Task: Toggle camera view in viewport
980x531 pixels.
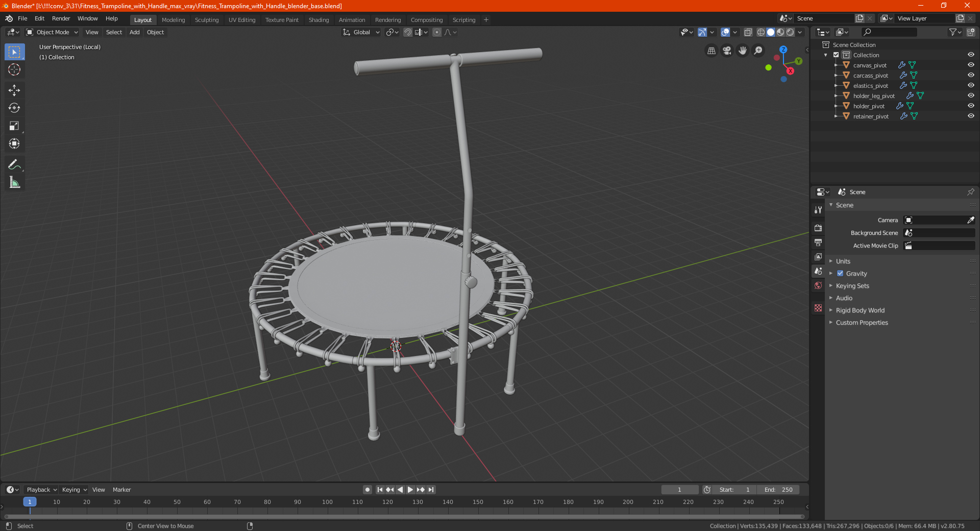Action: click(x=727, y=51)
